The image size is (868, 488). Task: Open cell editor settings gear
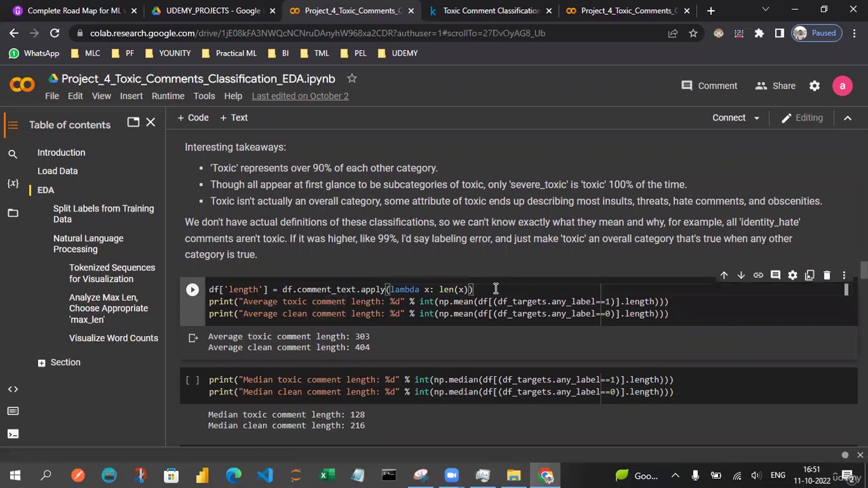pos(792,275)
